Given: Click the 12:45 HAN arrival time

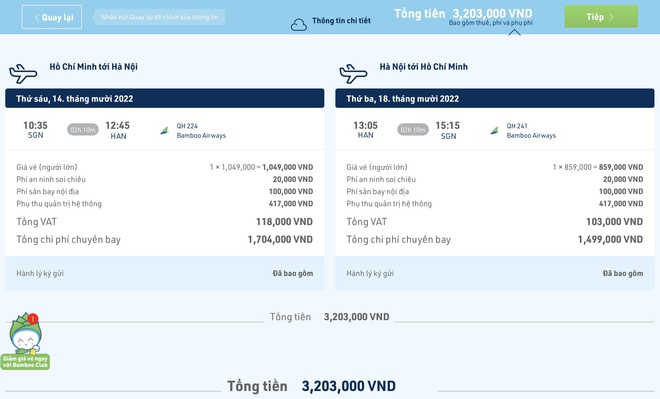Looking at the screenshot, I should click(117, 130).
